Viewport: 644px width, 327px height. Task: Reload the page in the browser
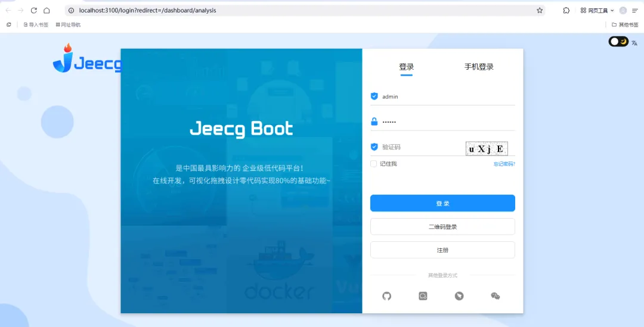click(x=34, y=10)
